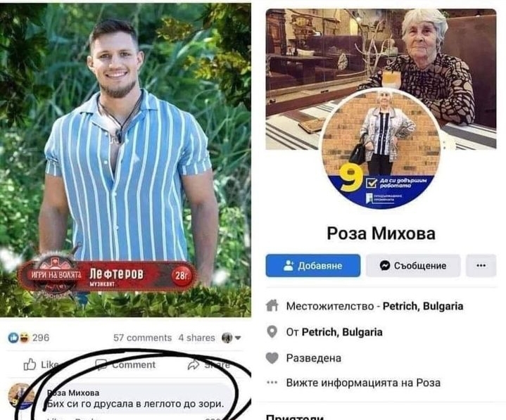The width and height of the screenshot is (506, 420).
Task: Expand Вижте информацията на Роза
Action: point(363,383)
